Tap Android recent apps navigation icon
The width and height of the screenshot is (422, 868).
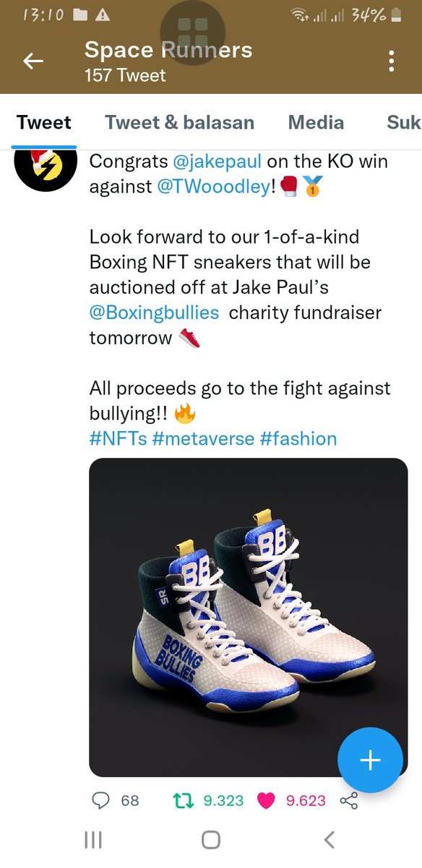point(93,840)
